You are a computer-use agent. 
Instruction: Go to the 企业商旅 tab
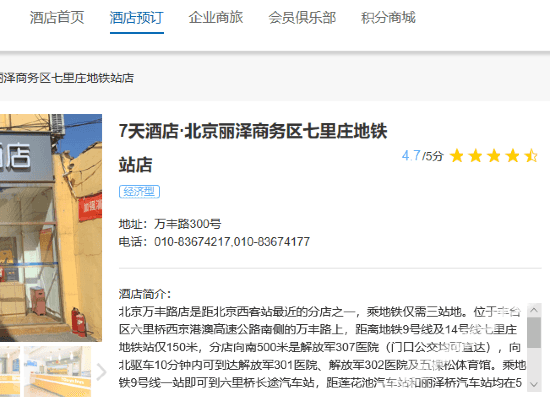(x=216, y=18)
